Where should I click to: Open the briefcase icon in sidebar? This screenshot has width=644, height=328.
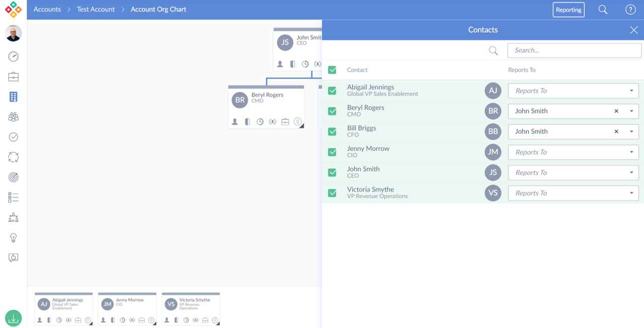click(14, 76)
